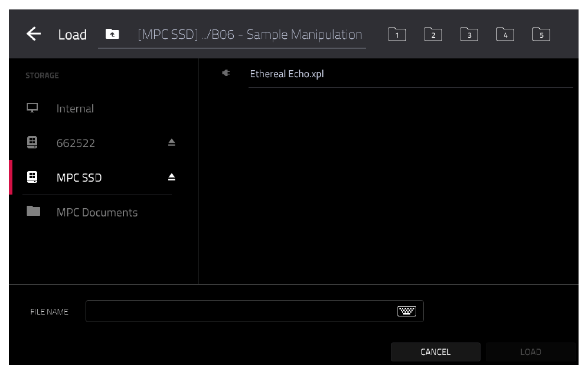Select Internal storage location
588x375 pixels.
point(75,108)
